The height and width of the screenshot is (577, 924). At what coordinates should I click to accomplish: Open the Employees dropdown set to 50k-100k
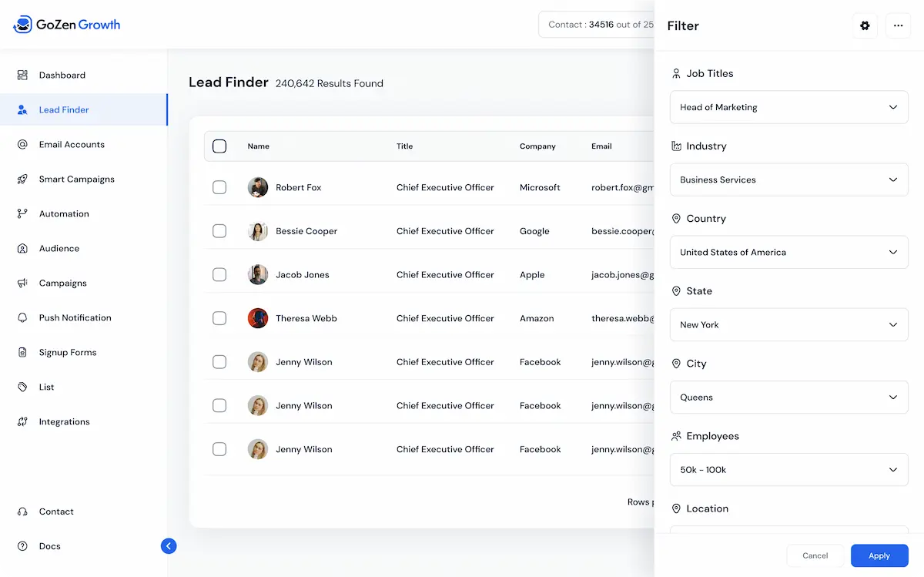[788, 469]
